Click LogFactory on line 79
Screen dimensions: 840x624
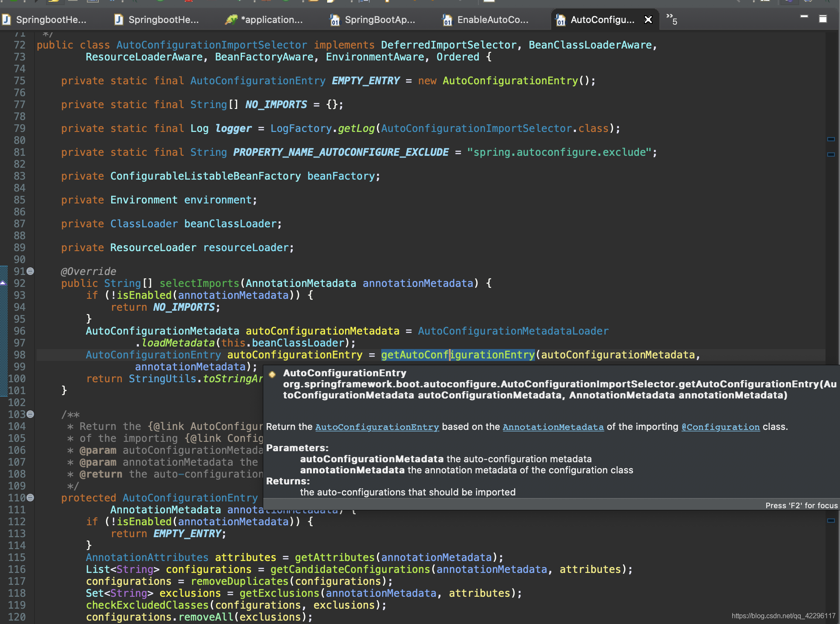(x=301, y=129)
